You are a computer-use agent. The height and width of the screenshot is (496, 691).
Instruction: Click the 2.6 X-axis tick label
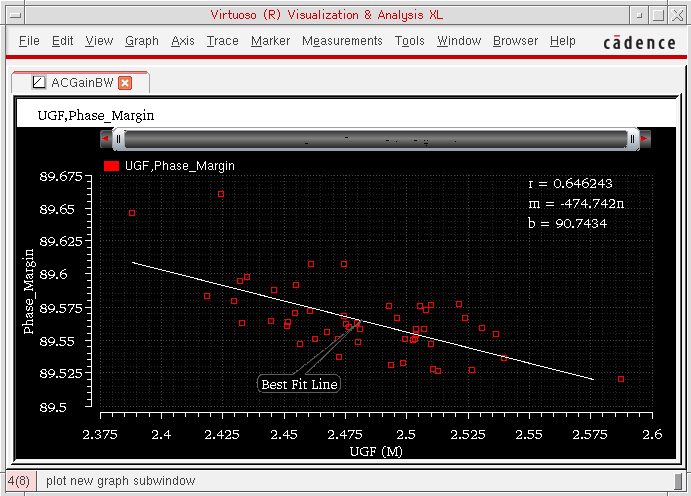pyautogui.click(x=652, y=434)
